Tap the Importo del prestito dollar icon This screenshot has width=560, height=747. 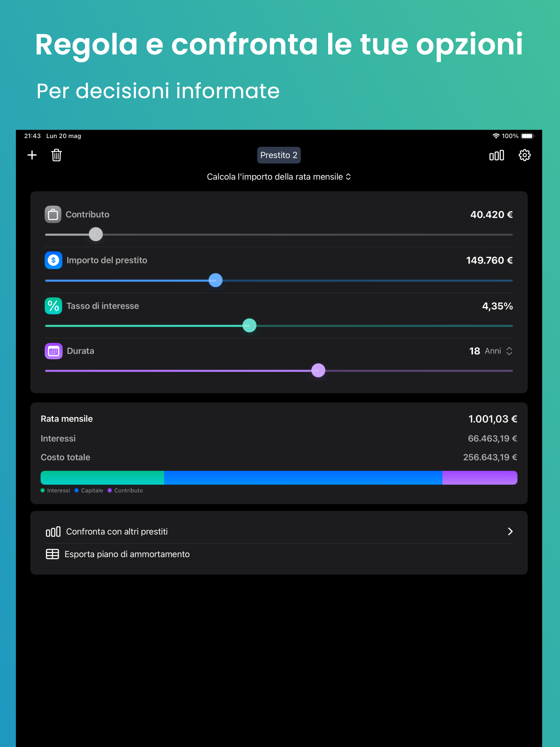point(53,260)
